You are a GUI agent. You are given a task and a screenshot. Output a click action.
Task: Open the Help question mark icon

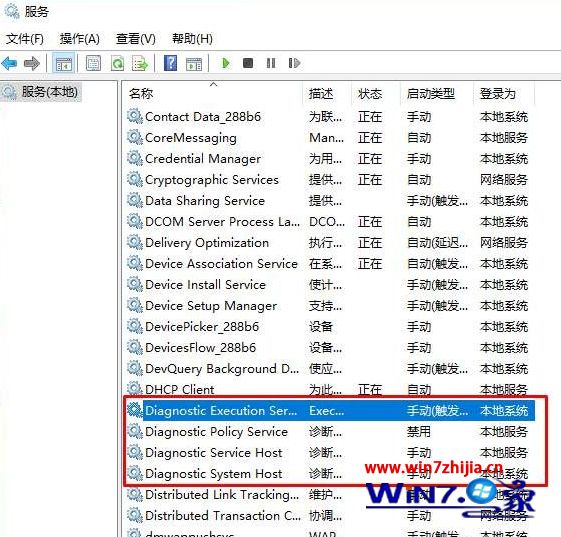(171, 63)
